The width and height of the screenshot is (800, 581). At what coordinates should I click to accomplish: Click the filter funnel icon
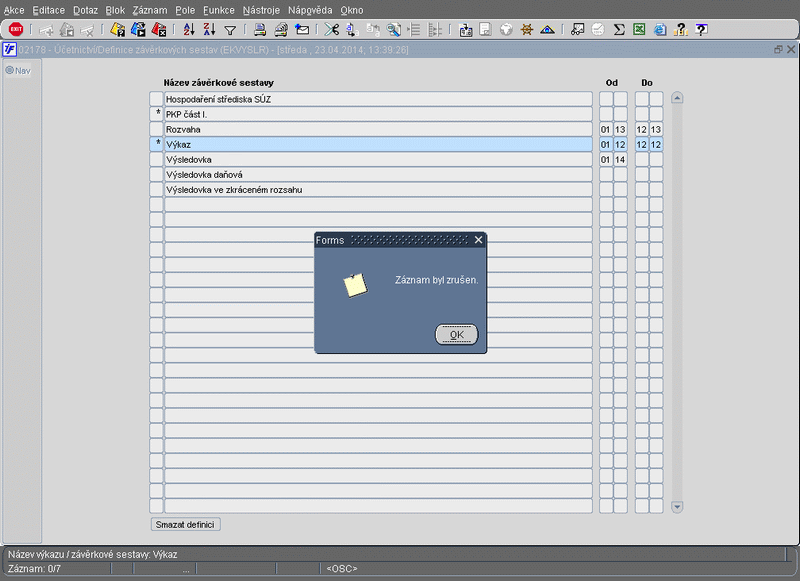pyautogui.click(x=230, y=30)
